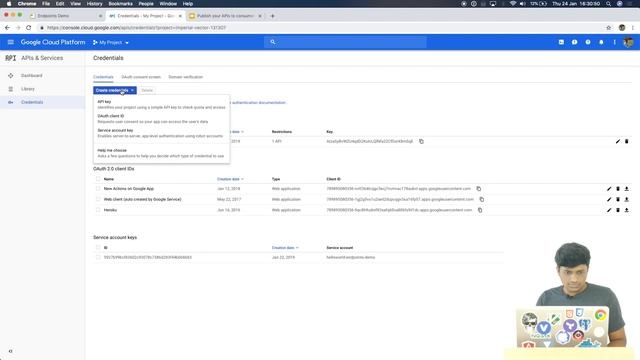Open New Actions on Google App client
Image resolution: width=640 pixels, height=360 pixels.
point(129,189)
